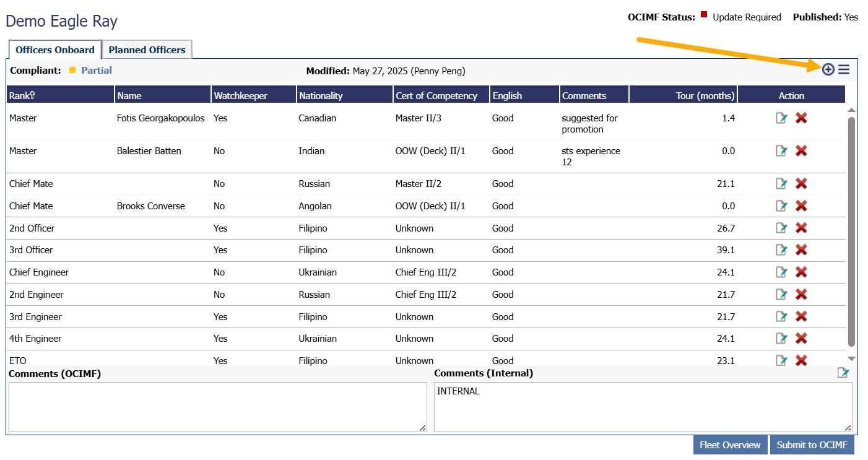Delete the 4th Engineer row
The height and width of the screenshot is (460, 868).
point(801,338)
